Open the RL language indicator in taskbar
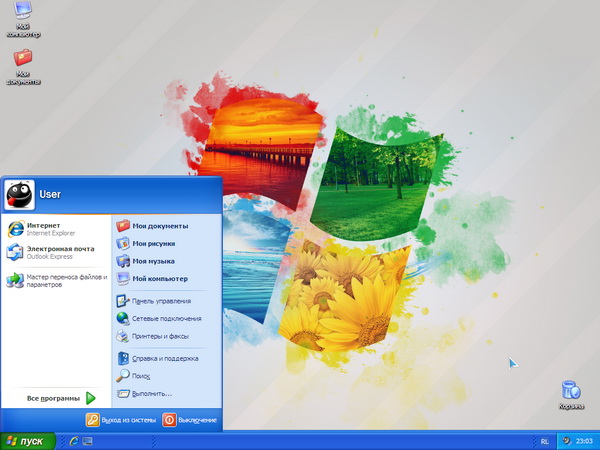The height and width of the screenshot is (450, 600). click(544, 441)
